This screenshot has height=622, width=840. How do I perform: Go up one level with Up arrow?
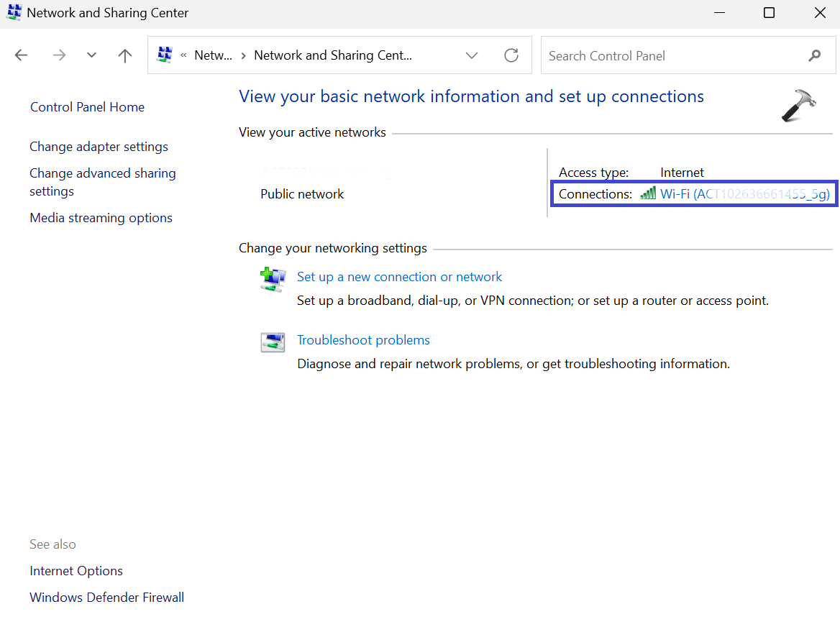coord(125,55)
